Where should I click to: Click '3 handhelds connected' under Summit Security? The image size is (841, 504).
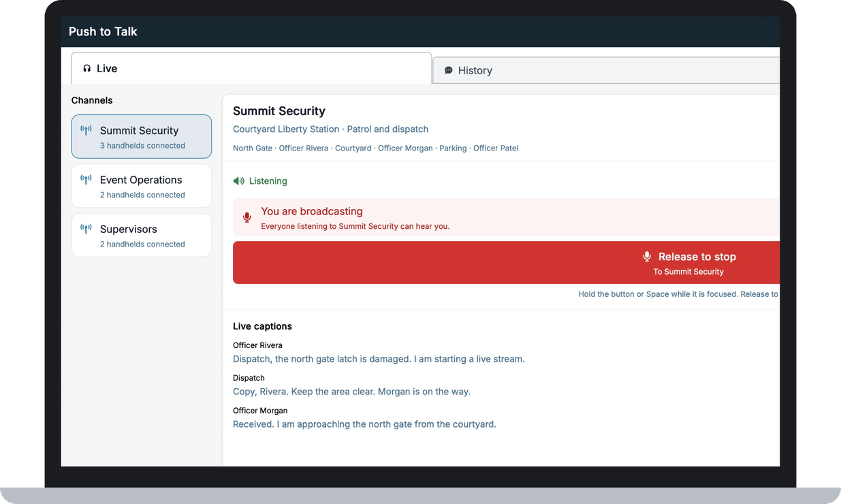[142, 146]
